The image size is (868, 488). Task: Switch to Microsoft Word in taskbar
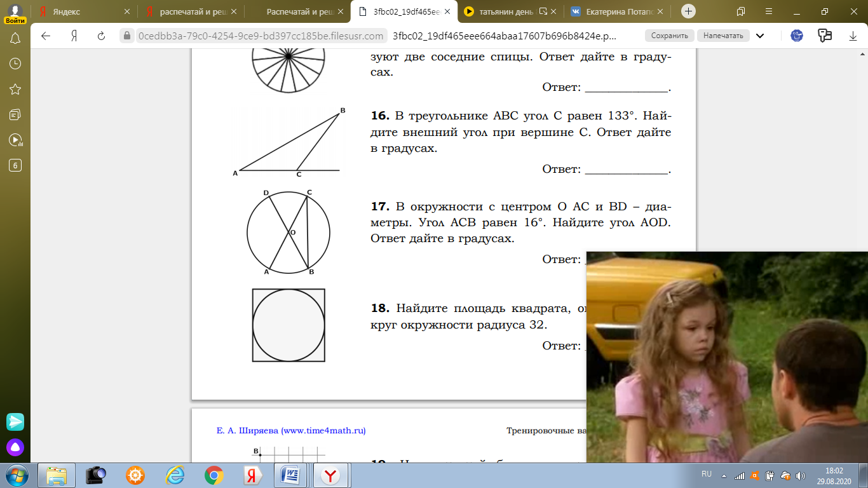[x=292, y=475]
